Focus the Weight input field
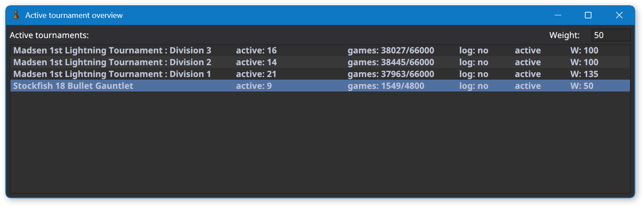644x207 pixels. (x=611, y=35)
